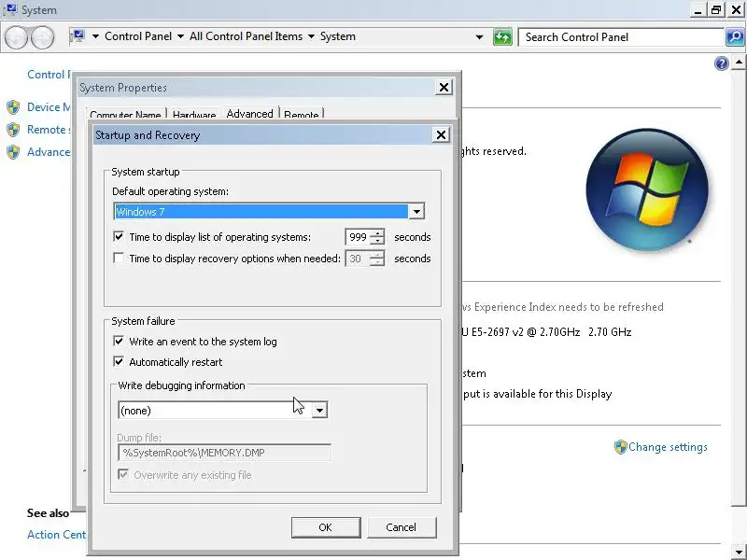Open dropdown arrow before Control Panel breadcrumb
This screenshot has height=560, width=747.
(95, 36)
